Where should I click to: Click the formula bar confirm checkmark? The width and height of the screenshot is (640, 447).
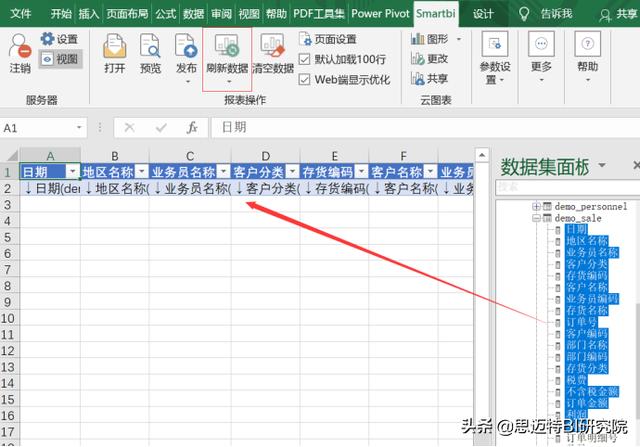pos(161,128)
